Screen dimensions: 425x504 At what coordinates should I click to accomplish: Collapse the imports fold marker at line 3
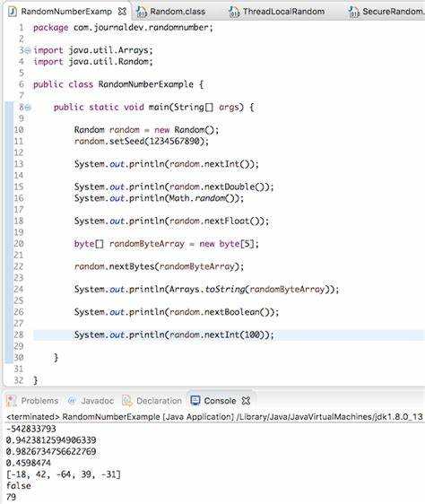coord(28,50)
